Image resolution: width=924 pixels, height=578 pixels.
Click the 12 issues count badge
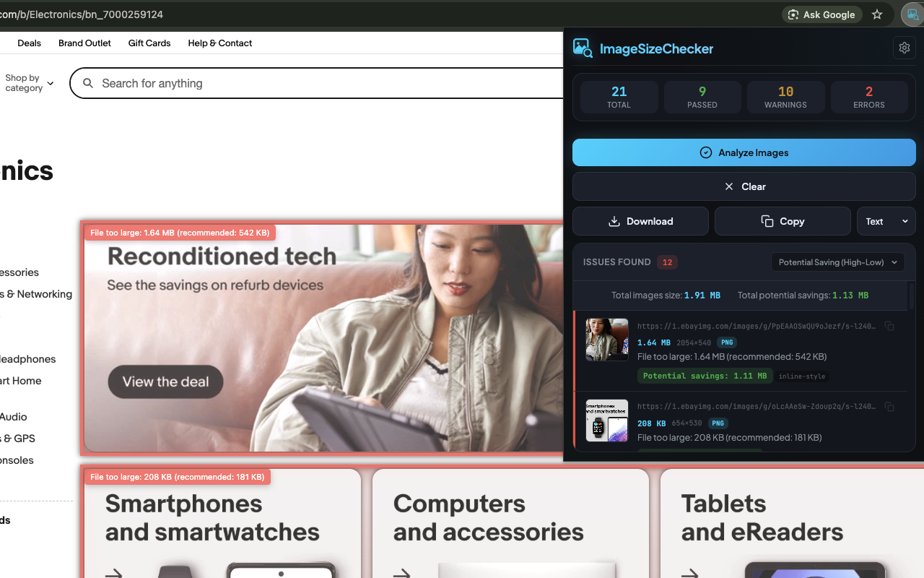667,262
